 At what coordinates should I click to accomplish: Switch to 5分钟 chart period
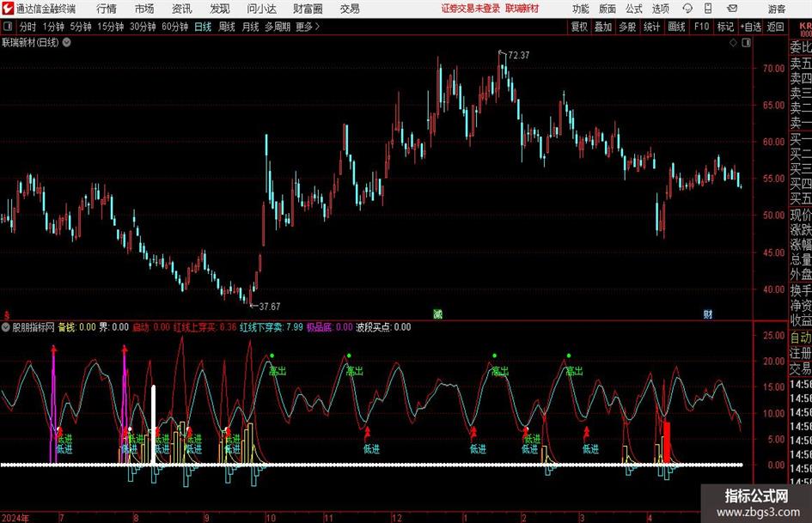click(81, 27)
